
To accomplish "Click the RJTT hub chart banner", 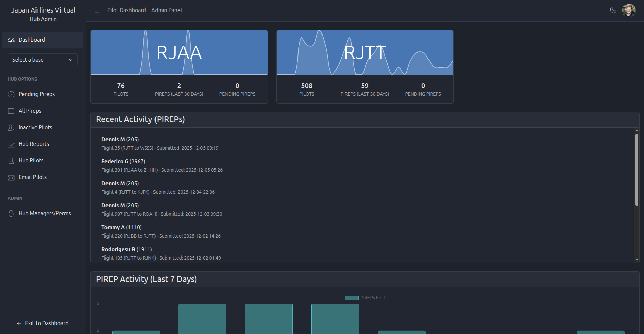I will [365, 53].
